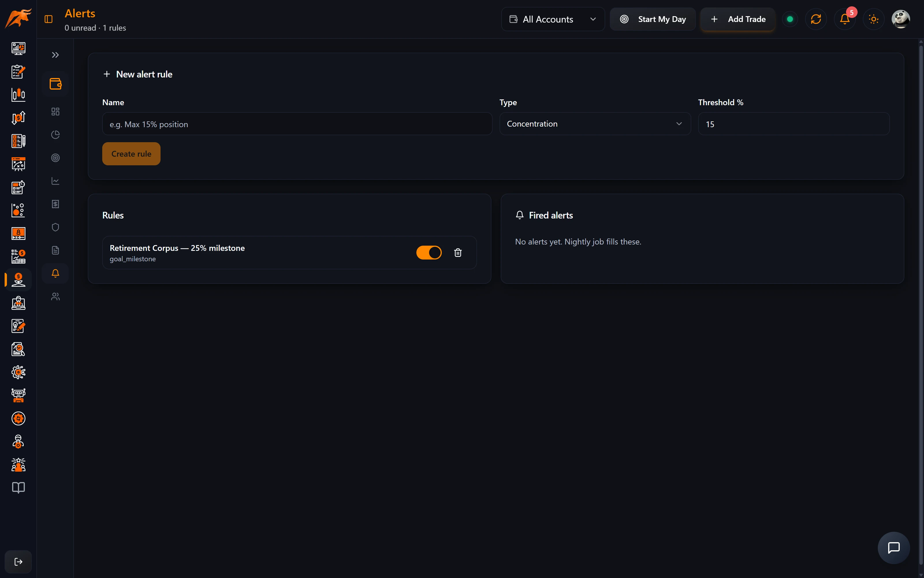Open the candlestick chart icon

coord(18,95)
